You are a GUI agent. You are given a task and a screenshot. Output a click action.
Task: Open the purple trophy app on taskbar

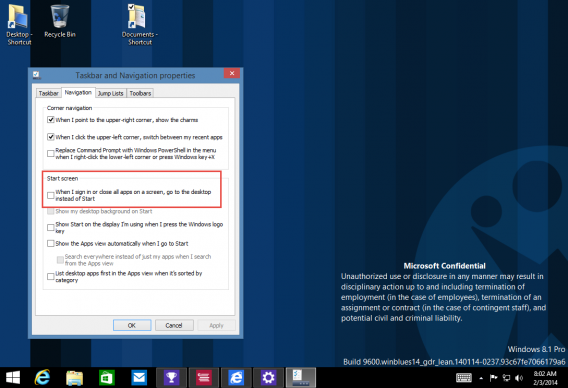click(x=171, y=377)
